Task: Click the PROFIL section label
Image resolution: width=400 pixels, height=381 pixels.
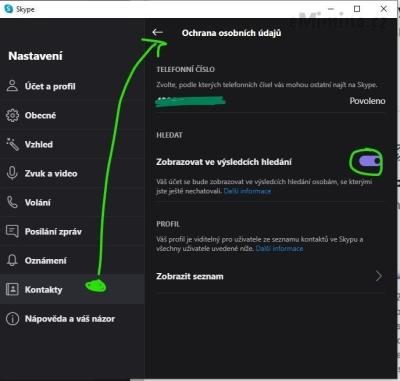Action: point(168,224)
